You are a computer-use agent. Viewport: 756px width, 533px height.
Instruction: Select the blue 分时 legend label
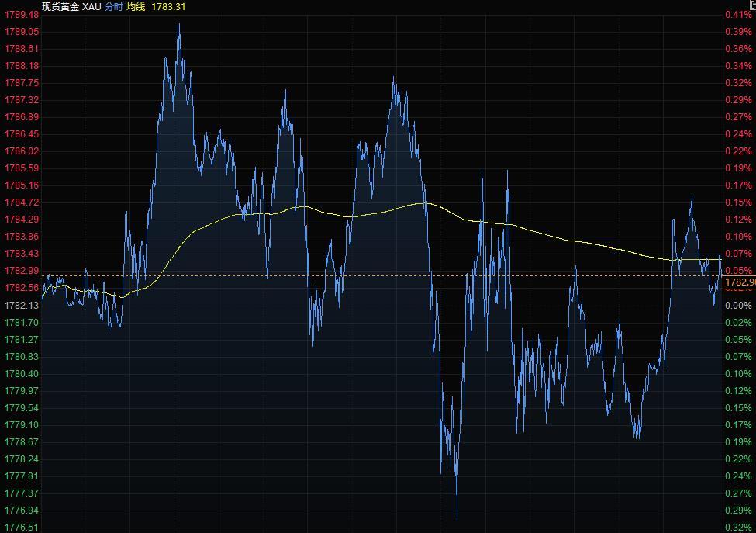tap(113, 6)
